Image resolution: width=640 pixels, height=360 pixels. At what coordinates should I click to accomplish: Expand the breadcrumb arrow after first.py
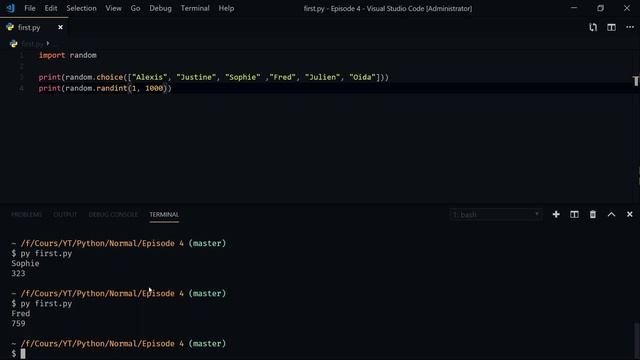coord(48,43)
